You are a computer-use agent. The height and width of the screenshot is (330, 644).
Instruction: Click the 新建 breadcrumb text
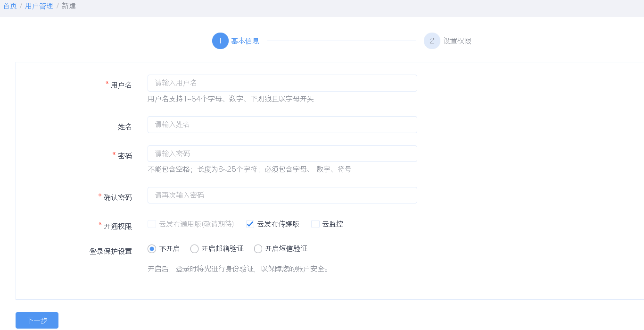69,6
